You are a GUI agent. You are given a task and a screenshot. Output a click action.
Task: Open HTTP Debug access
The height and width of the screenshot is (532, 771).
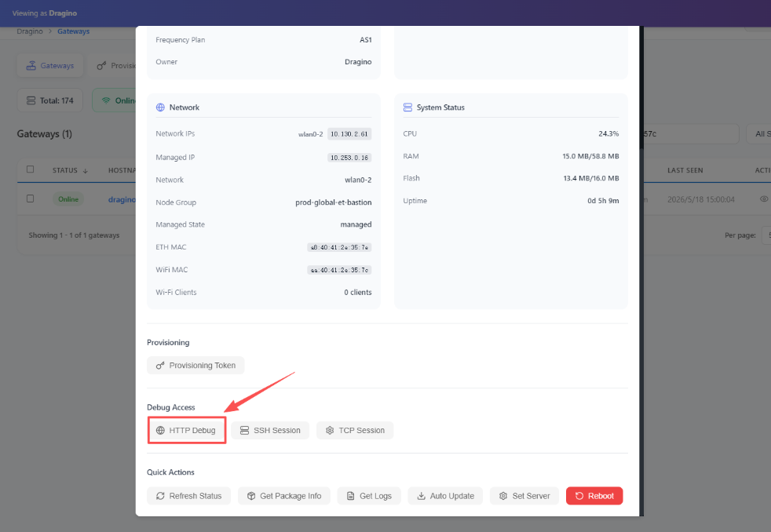click(187, 430)
